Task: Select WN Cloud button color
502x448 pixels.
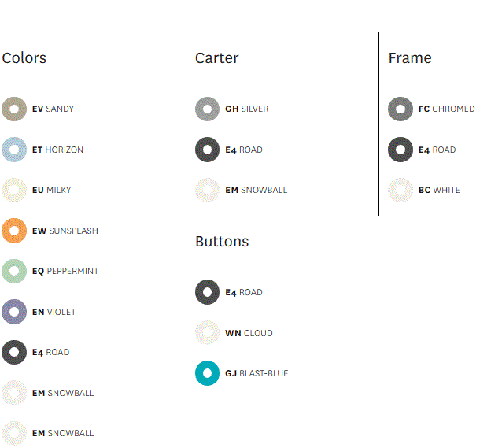Action: (x=208, y=333)
